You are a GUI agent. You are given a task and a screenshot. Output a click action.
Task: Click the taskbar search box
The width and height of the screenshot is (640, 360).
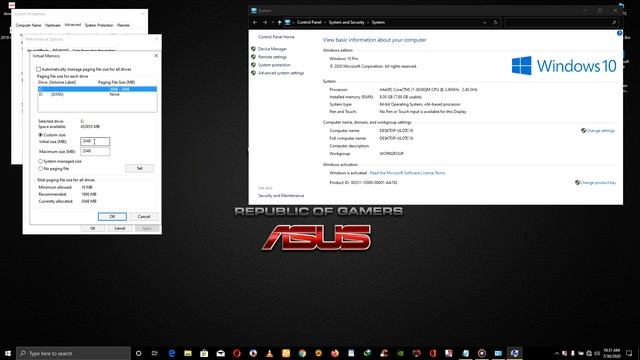(73, 353)
